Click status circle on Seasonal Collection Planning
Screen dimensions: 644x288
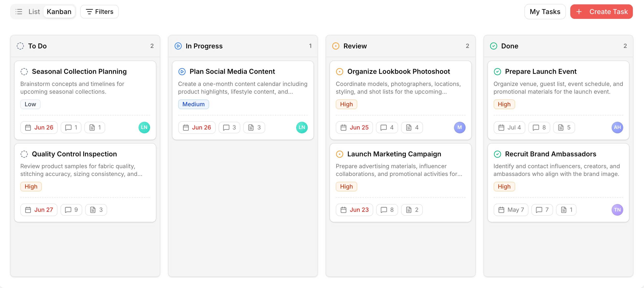coord(24,72)
